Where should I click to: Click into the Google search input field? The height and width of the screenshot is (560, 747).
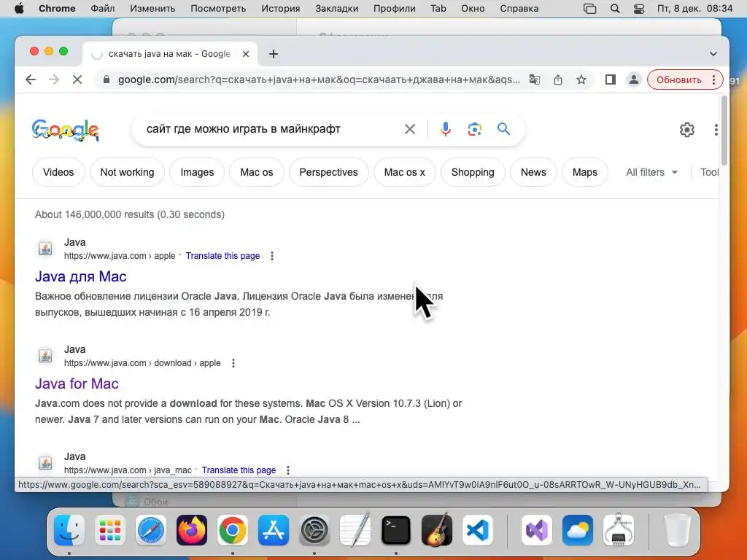[x=271, y=129]
